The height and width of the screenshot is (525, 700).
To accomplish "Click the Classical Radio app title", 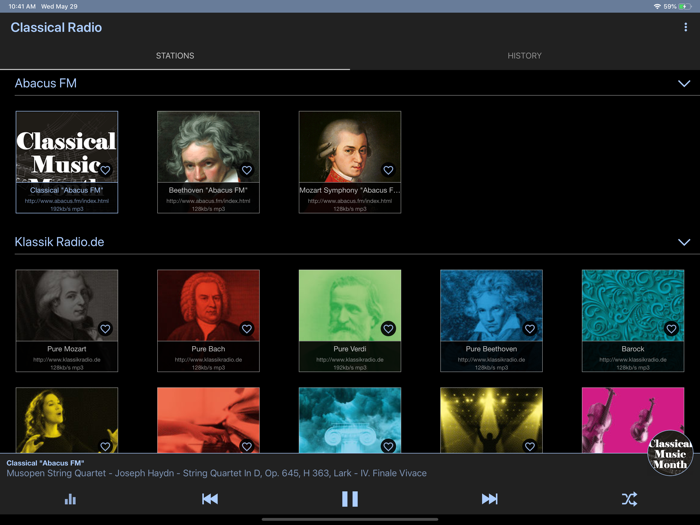I will (x=56, y=28).
